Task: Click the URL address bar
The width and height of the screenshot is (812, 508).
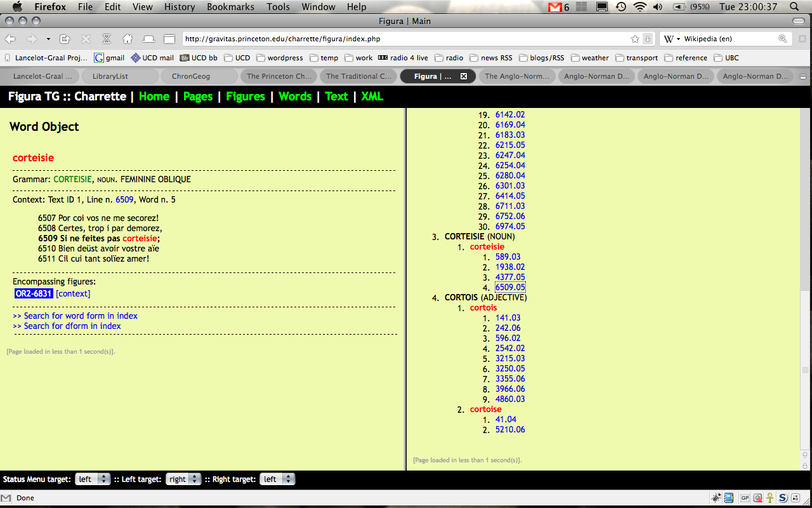Action: pos(406,39)
